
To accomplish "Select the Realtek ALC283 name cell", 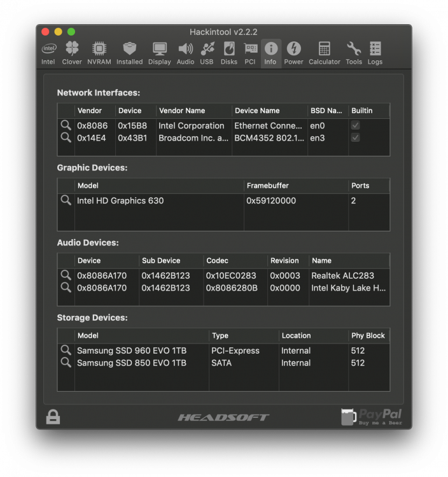I will (x=343, y=275).
